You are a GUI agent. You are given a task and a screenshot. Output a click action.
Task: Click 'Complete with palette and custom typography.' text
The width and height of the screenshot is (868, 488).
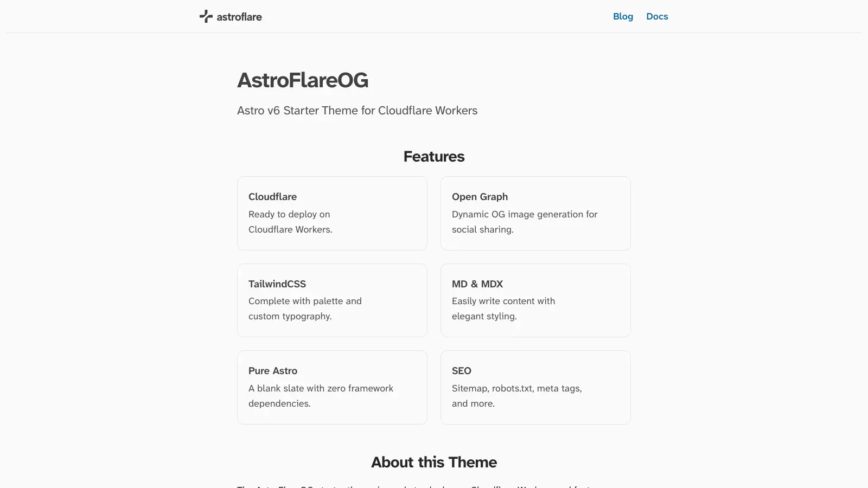coord(305,309)
